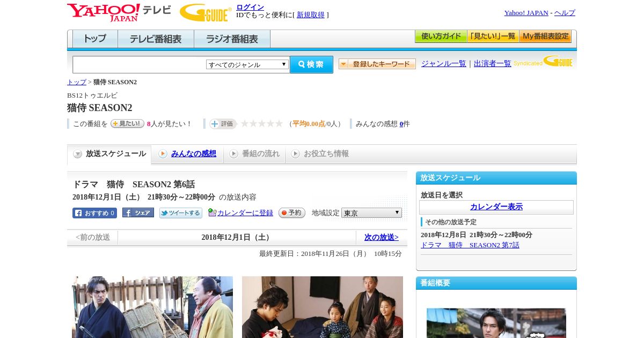Click the 予約 reserve button

tap(292, 212)
